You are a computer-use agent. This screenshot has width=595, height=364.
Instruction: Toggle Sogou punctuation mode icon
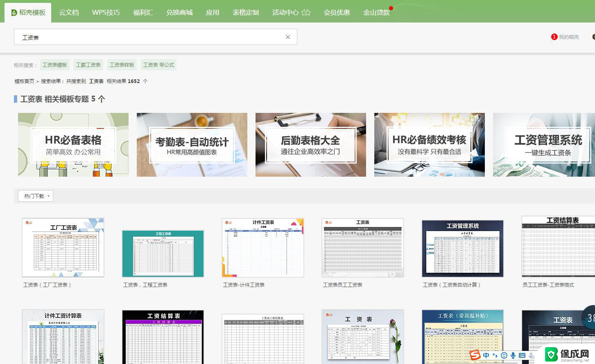pos(495,355)
